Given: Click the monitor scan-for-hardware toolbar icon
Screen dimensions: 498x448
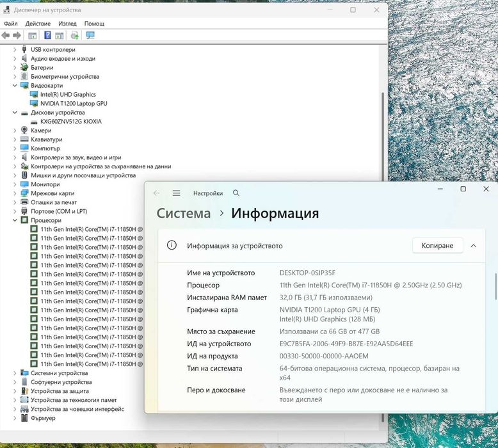Looking at the screenshot, I should click(x=90, y=35).
